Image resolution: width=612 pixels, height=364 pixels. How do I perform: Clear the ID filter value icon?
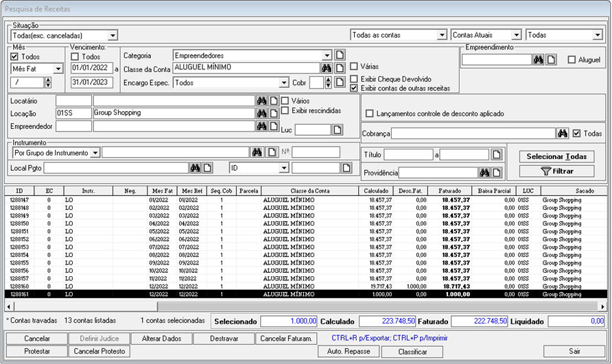tap(346, 168)
